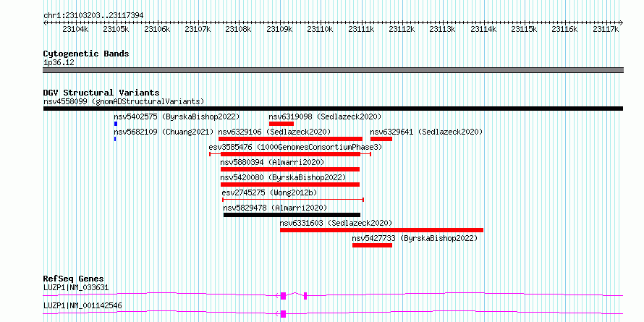Click the chr1:23103203..23117394 coordinate label
The height and width of the screenshot is (322, 644).
coord(93,15)
